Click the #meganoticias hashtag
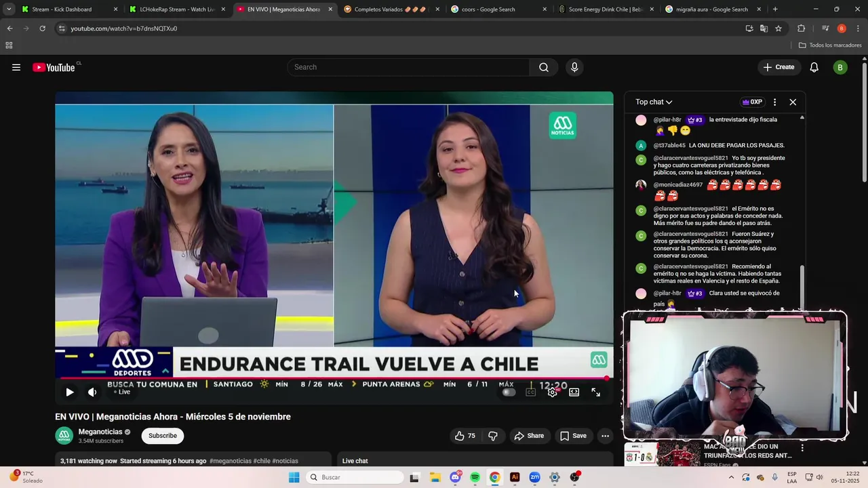Viewport: 868px width, 488px height. (231, 461)
